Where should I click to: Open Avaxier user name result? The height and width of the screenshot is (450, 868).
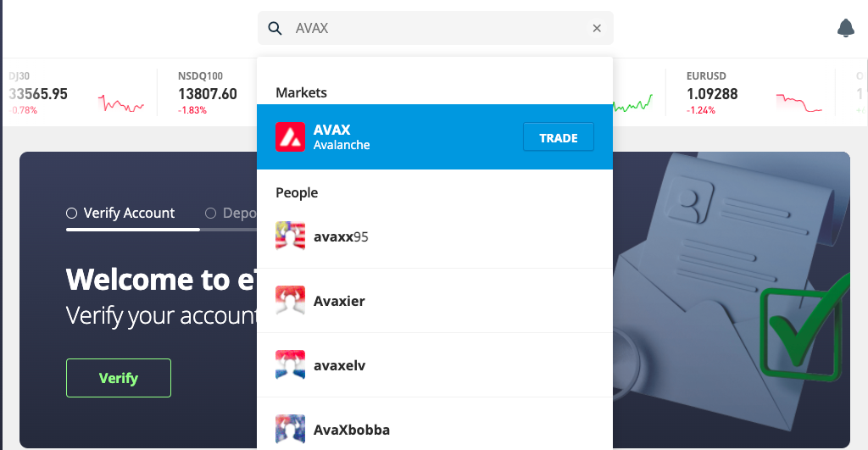point(339,301)
